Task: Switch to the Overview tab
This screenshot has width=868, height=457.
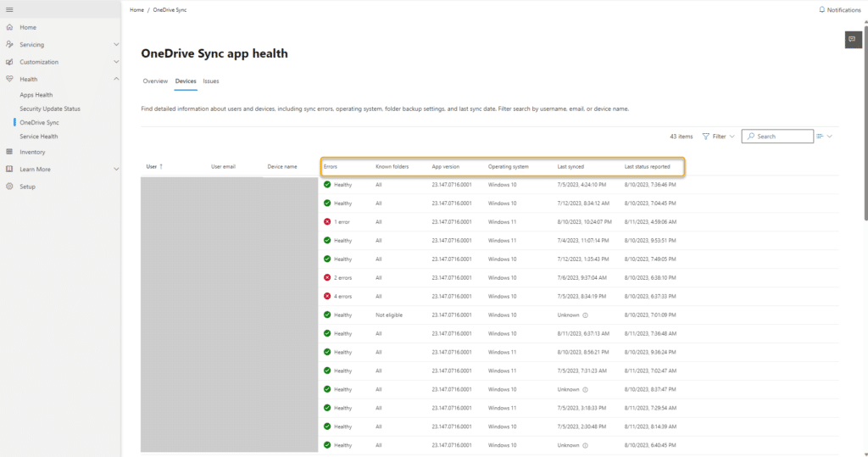Action: click(x=155, y=81)
